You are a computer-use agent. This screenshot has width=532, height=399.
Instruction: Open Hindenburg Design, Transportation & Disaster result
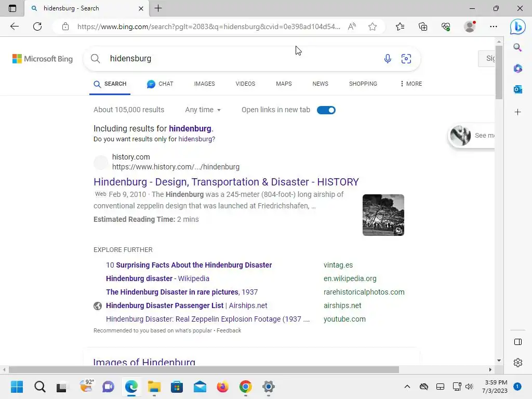click(x=226, y=182)
